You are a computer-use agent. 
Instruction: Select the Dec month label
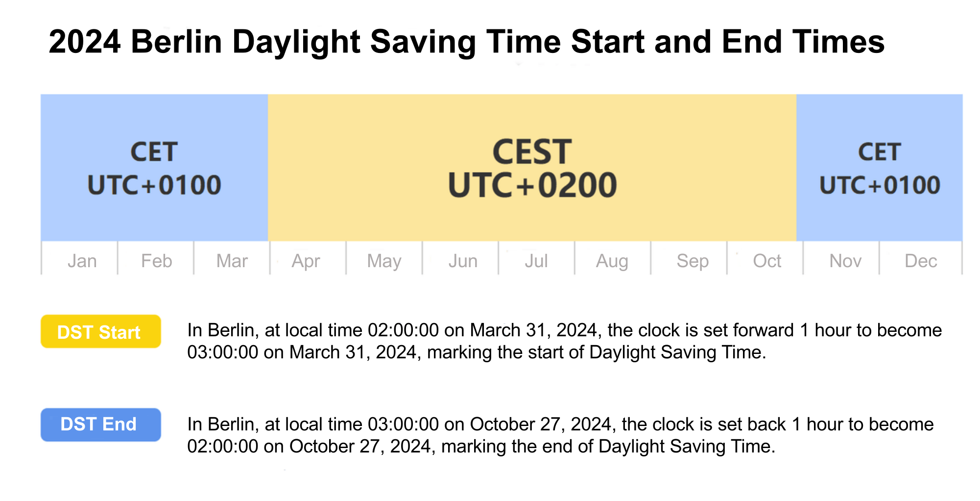coord(921,261)
